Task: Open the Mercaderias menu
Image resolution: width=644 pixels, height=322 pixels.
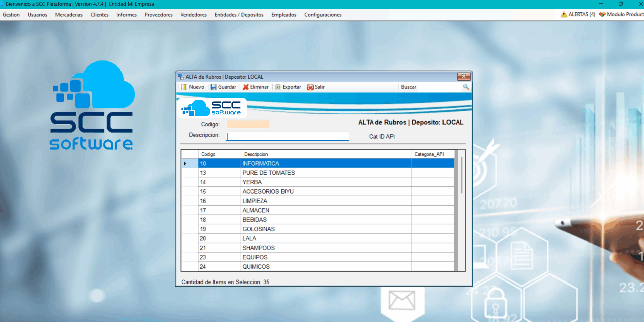Action: pyautogui.click(x=69, y=15)
